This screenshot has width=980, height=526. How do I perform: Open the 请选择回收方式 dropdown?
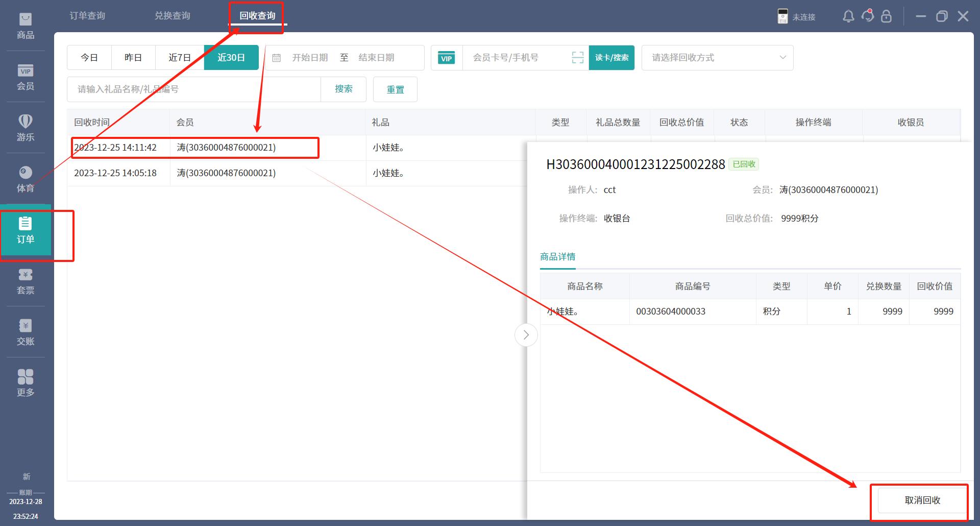[717, 58]
